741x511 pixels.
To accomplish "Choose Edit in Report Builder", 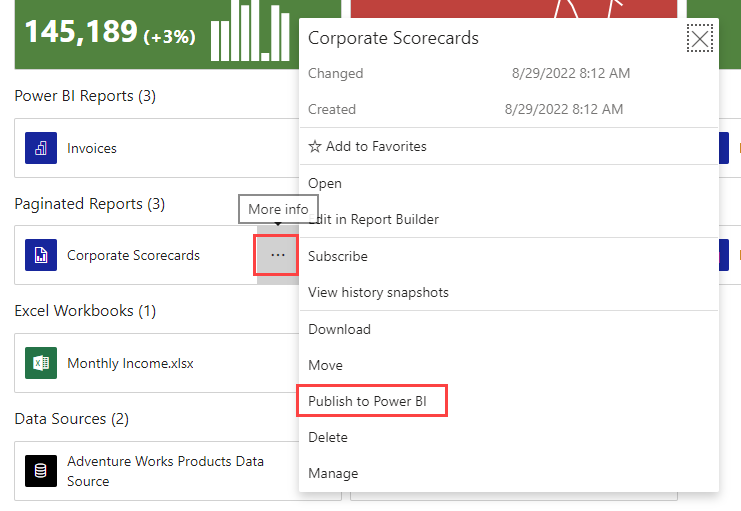I will tap(509, 219).
